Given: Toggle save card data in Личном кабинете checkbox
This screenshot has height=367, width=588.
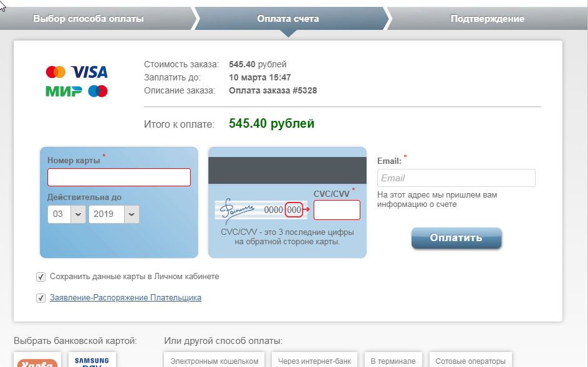Looking at the screenshot, I should click(41, 277).
